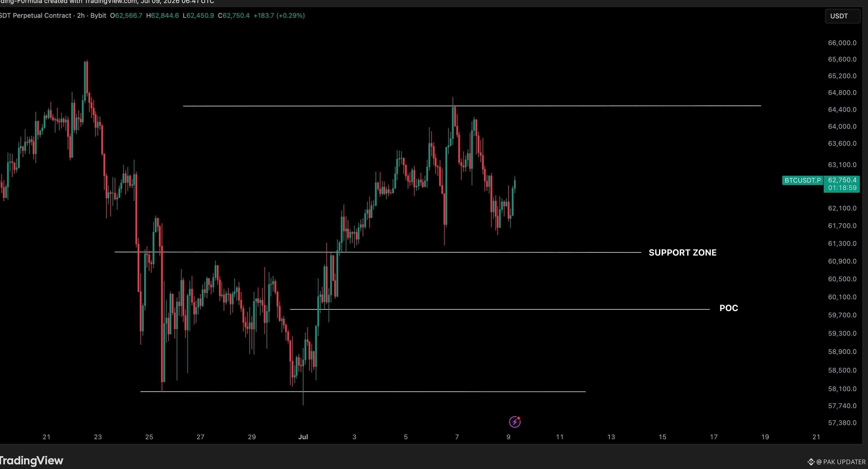
Task: Click date 13 on the time axis
Action: 611,437
